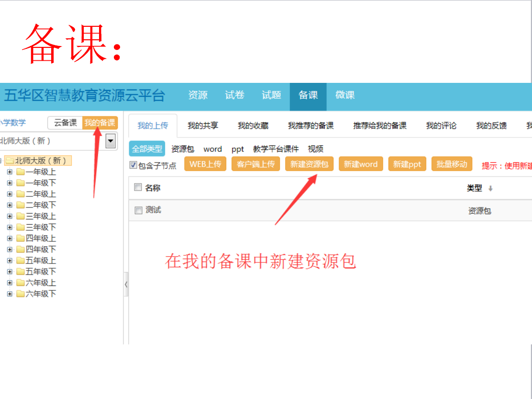Viewport: 532px width, 399px height.
Task: Expand the 四年级上 tree node
Action: (10, 239)
